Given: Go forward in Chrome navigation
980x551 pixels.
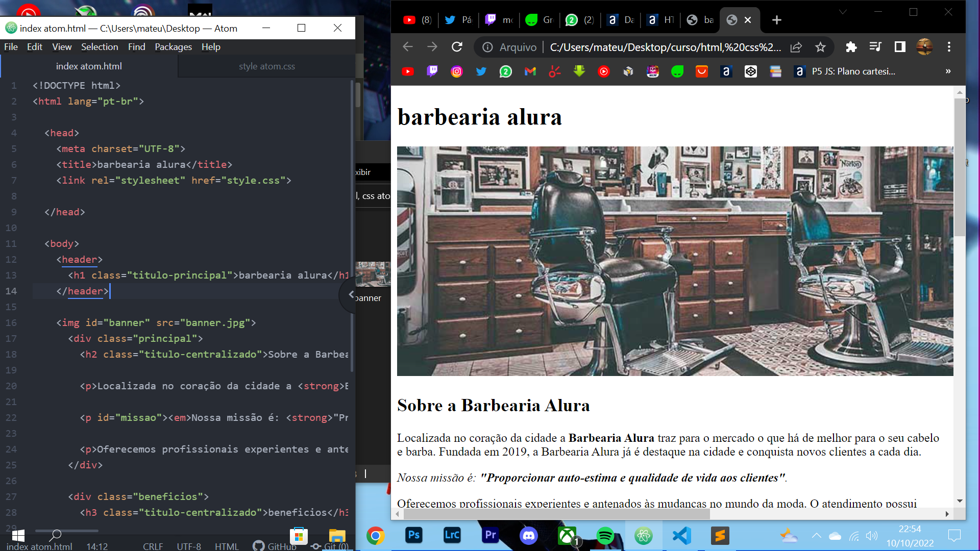Looking at the screenshot, I should coord(432,47).
